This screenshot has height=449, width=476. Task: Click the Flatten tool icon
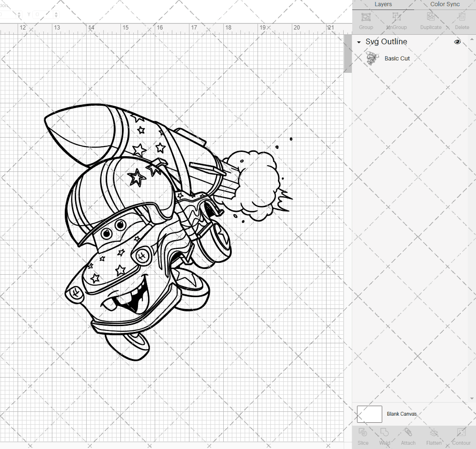click(x=434, y=432)
